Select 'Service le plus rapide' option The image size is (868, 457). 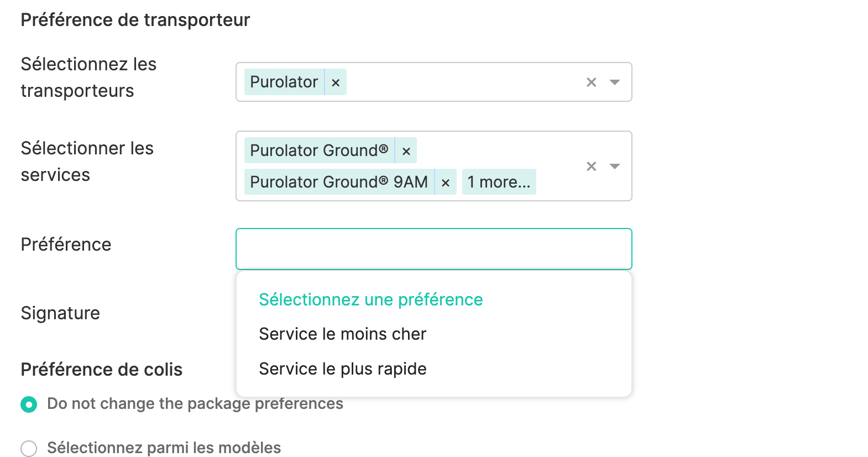tap(342, 369)
